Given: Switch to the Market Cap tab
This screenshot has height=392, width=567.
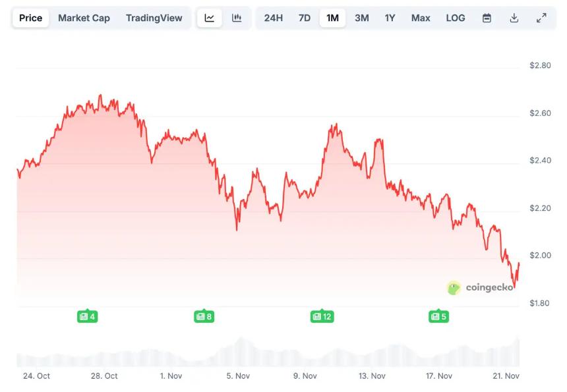Looking at the screenshot, I should pyautogui.click(x=84, y=18).
